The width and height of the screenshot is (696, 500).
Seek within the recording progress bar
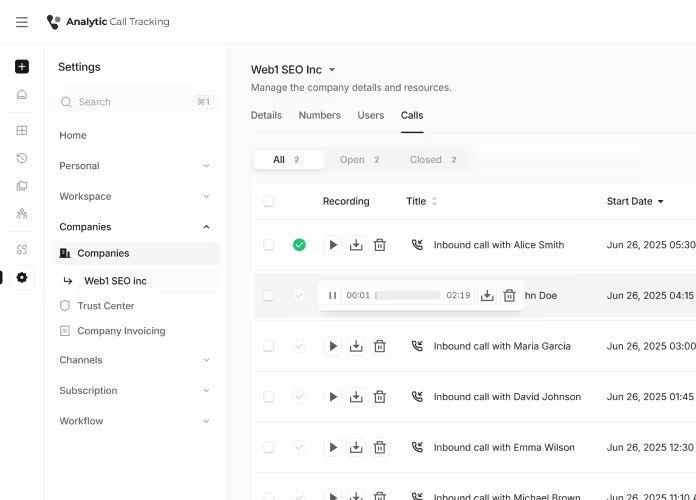pyautogui.click(x=408, y=296)
